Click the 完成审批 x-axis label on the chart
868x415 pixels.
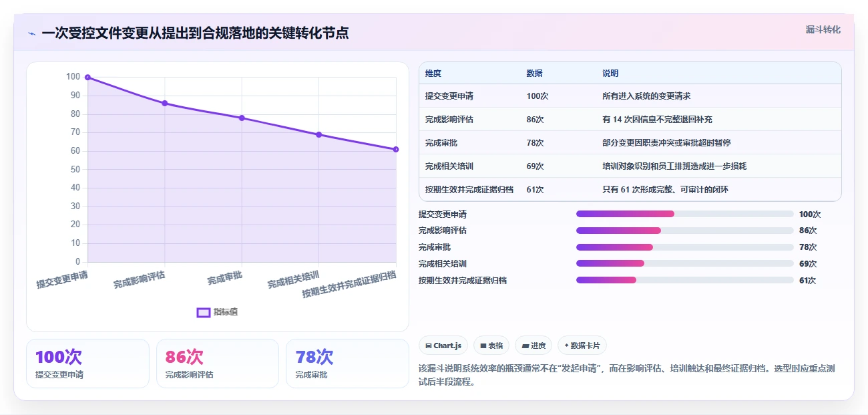tap(225, 278)
